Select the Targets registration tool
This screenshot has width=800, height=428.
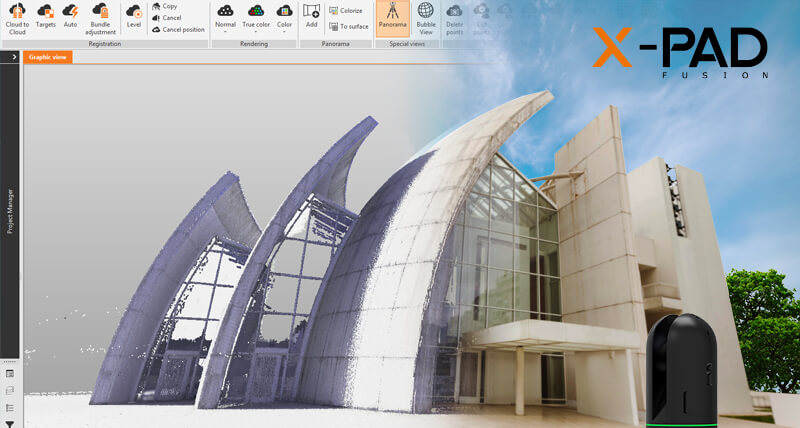[45, 16]
